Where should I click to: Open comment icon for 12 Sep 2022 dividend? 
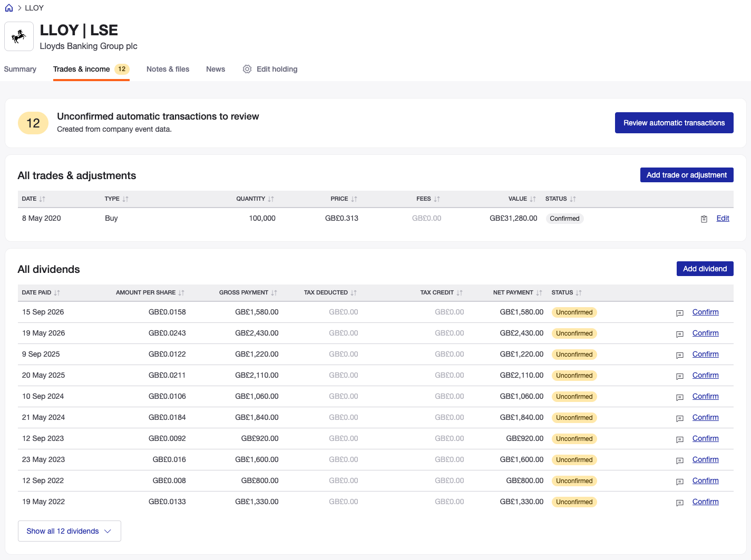pos(680,482)
